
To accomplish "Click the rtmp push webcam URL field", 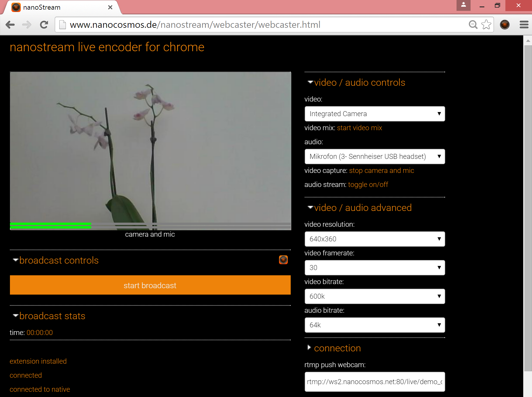I will (375, 382).
